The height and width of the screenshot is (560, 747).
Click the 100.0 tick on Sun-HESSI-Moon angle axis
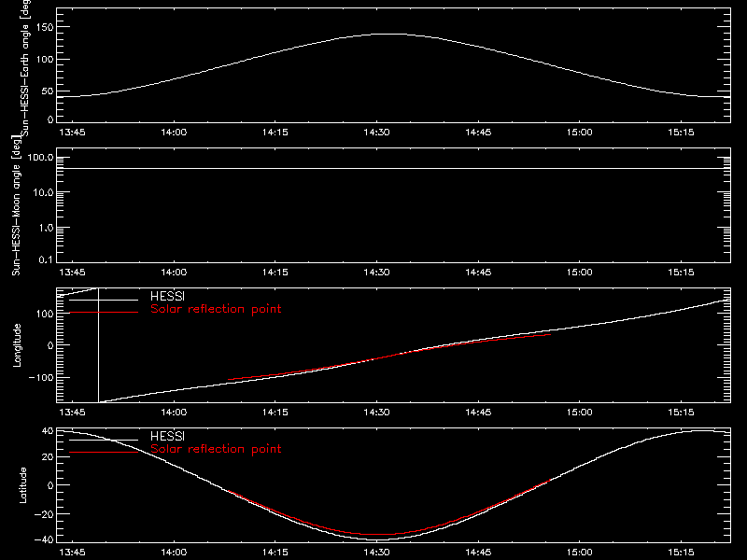[40, 158]
